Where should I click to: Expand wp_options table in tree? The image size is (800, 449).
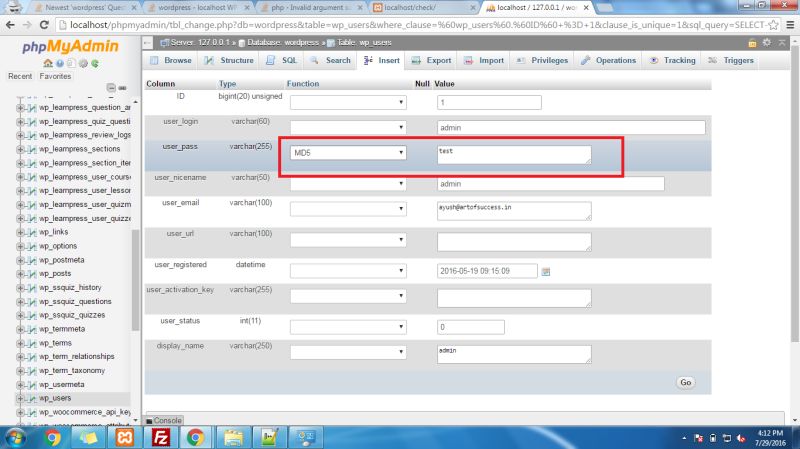[x=20, y=246]
